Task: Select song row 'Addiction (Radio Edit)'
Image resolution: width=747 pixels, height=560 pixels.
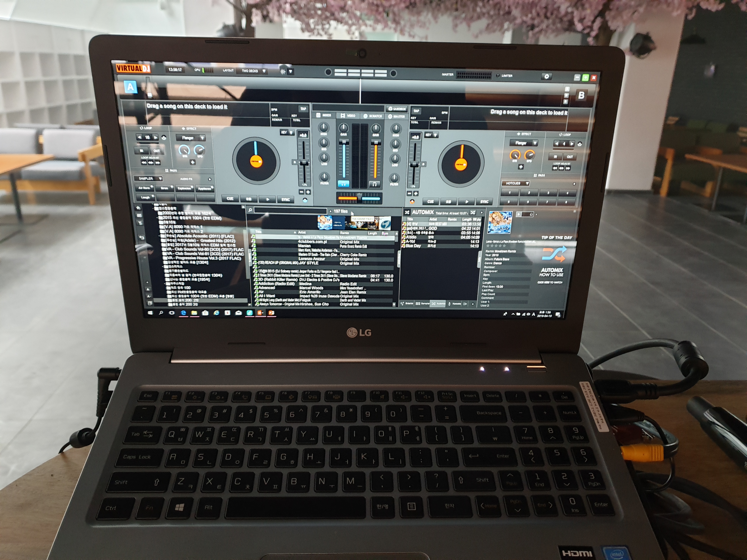Action: 324,284
